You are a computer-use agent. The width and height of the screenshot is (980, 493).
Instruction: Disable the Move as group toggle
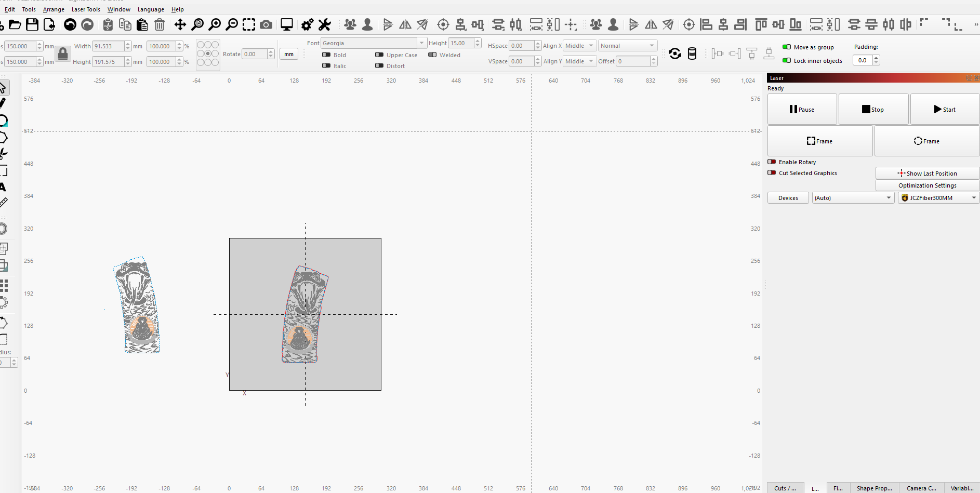[x=787, y=47]
